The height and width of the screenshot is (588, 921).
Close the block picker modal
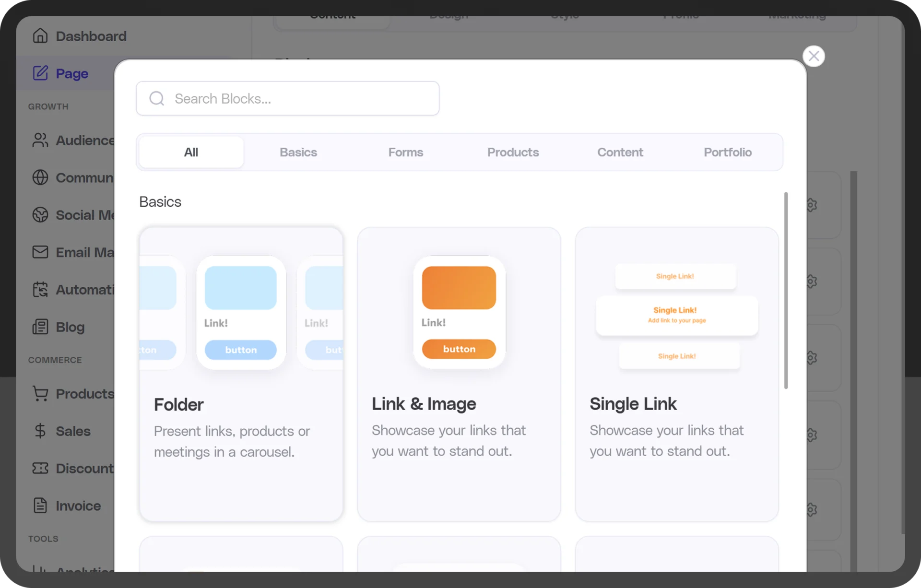point(814,57)
